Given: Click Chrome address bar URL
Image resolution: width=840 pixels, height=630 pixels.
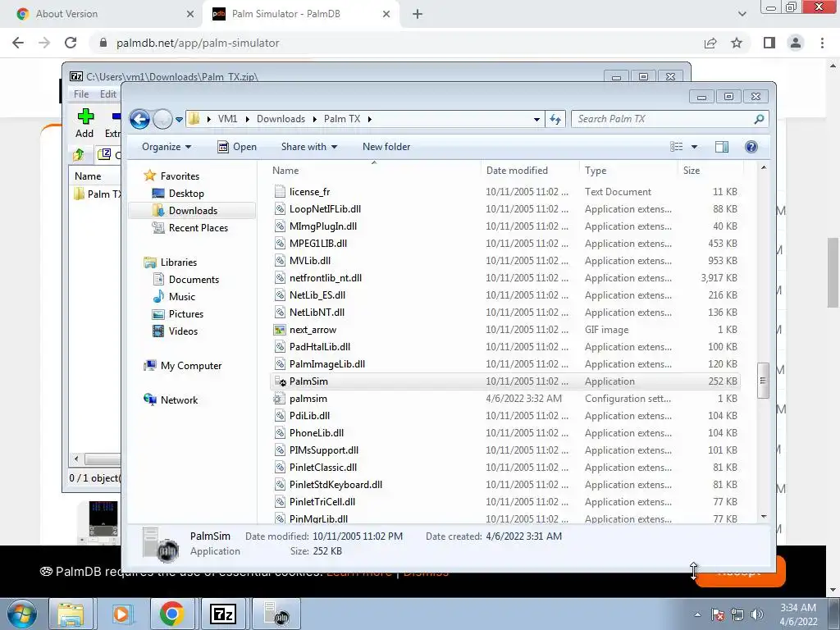Looking at the screenshot, I should [198, 43].
